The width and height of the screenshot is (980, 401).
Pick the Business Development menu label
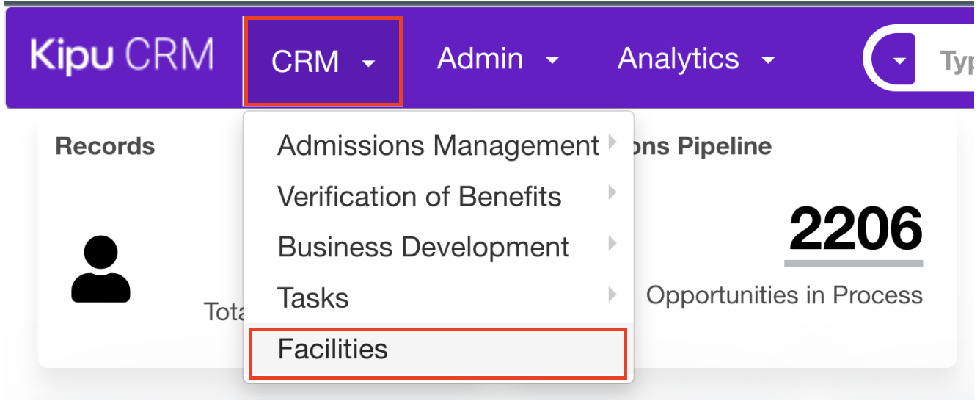tap(423, 248)
